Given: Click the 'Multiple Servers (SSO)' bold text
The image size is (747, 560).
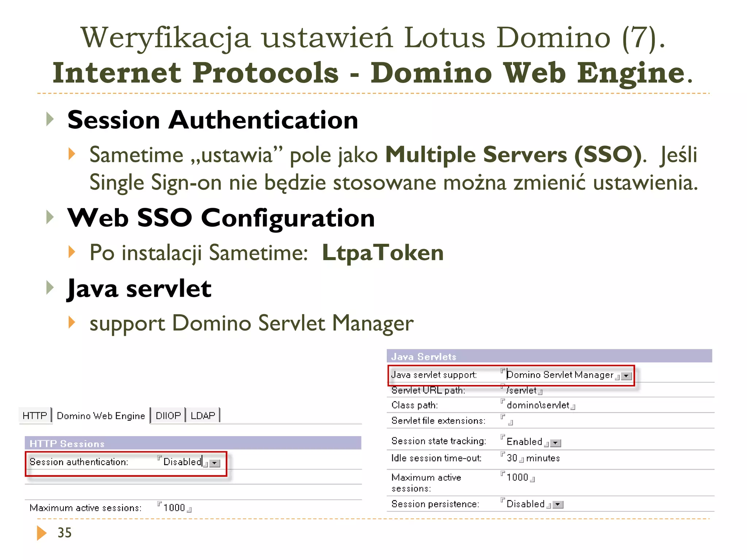Looking at the screenshot, I should [x=514, y=155].
